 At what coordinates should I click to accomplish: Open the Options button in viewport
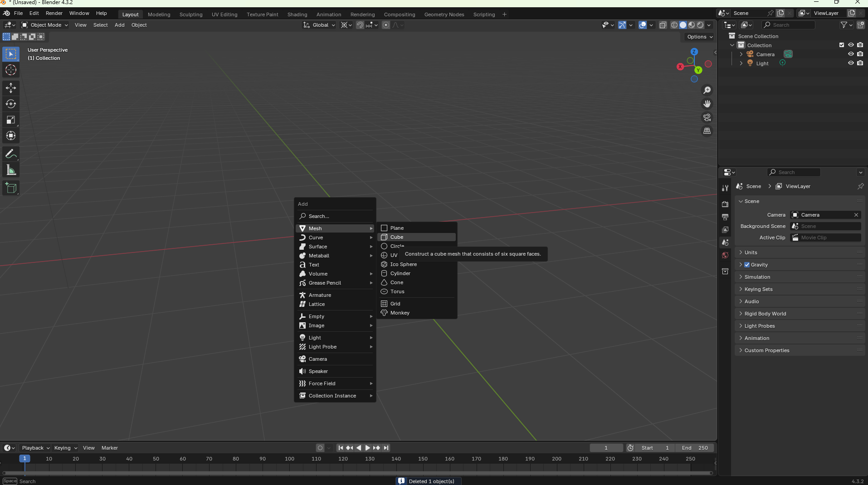[699, 37]
